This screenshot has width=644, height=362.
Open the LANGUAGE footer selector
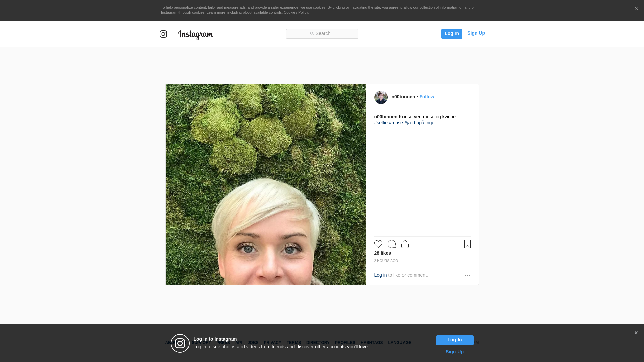click(399, 343)
